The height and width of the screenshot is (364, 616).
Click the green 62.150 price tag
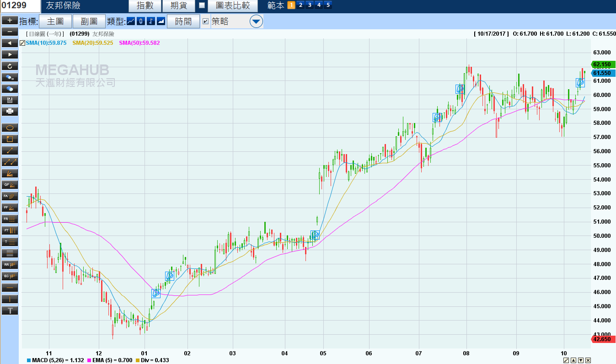point(603,64)
